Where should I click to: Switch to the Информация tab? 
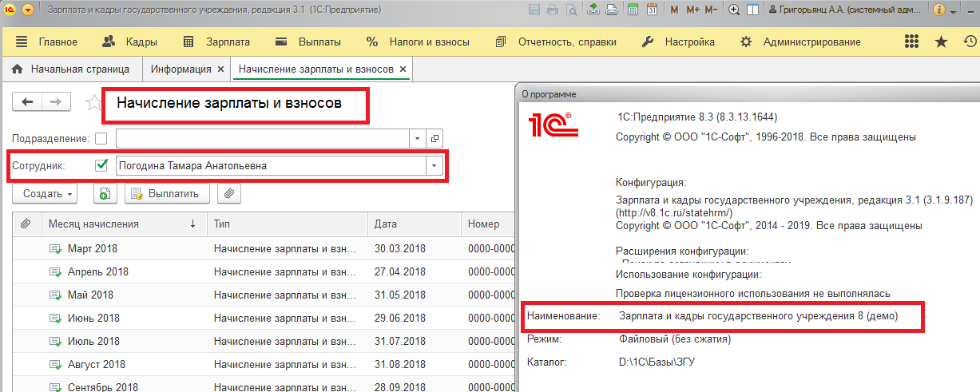(181, 69)
